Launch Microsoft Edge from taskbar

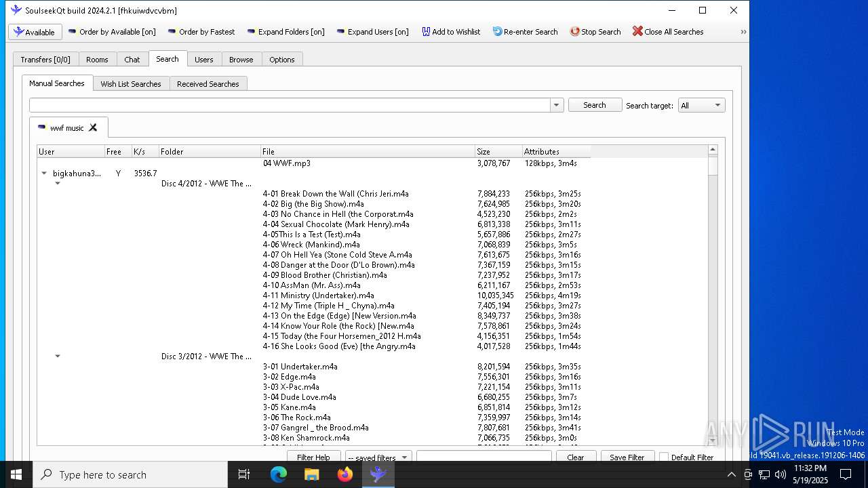tap(279, 474)
